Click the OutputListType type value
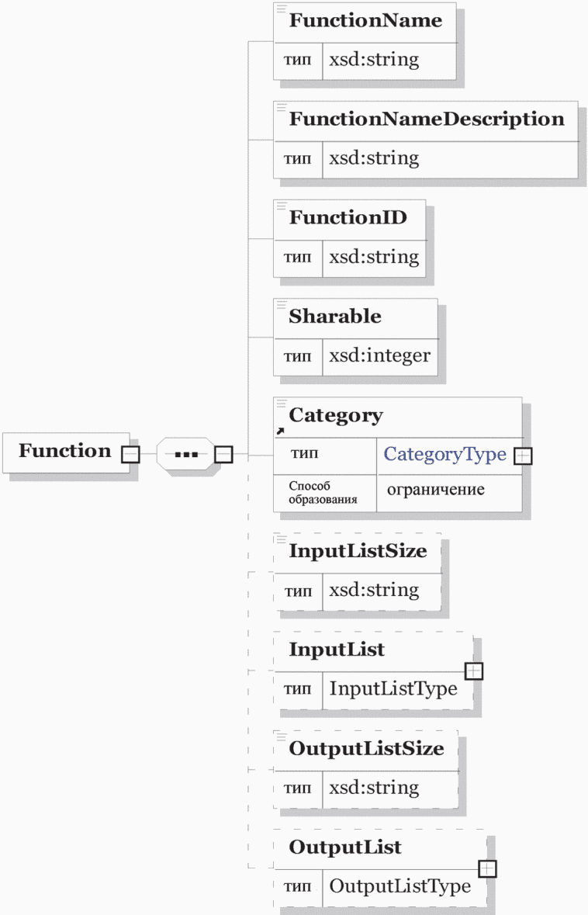 [399, 886]
